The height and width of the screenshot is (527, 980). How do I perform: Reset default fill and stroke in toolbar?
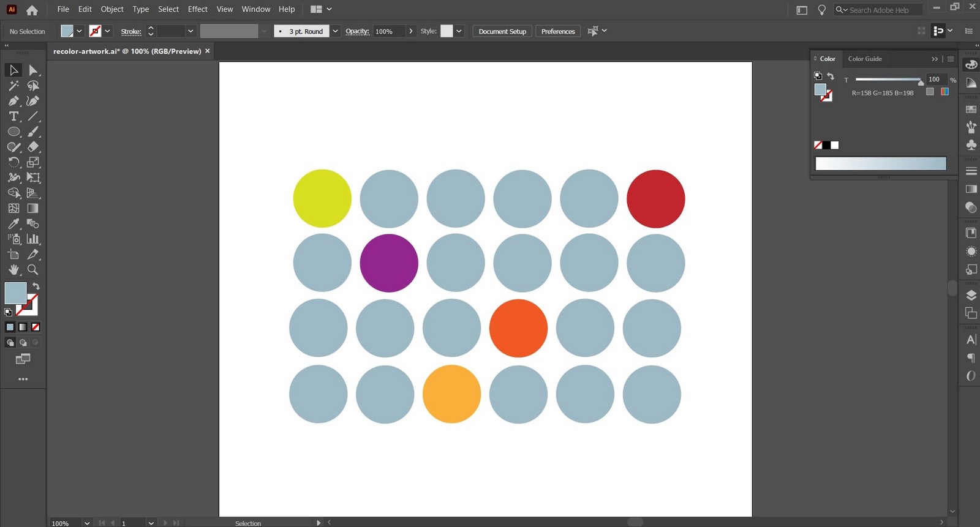9,312
